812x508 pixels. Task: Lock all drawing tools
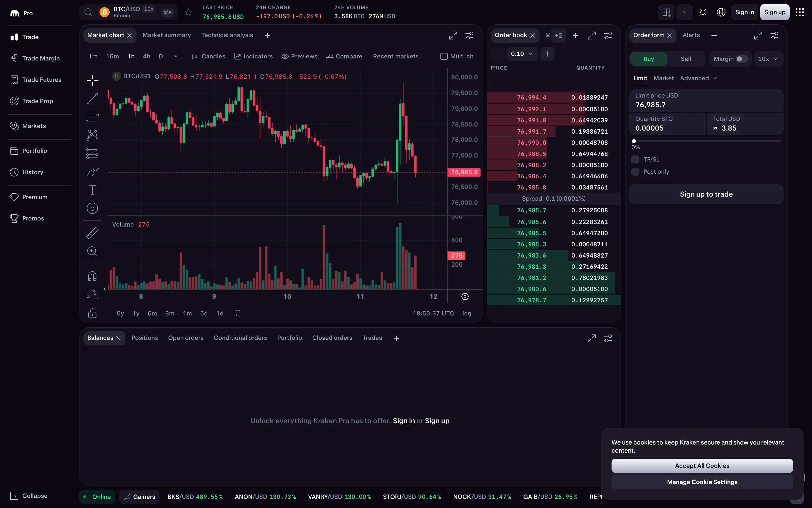point(92,313)
